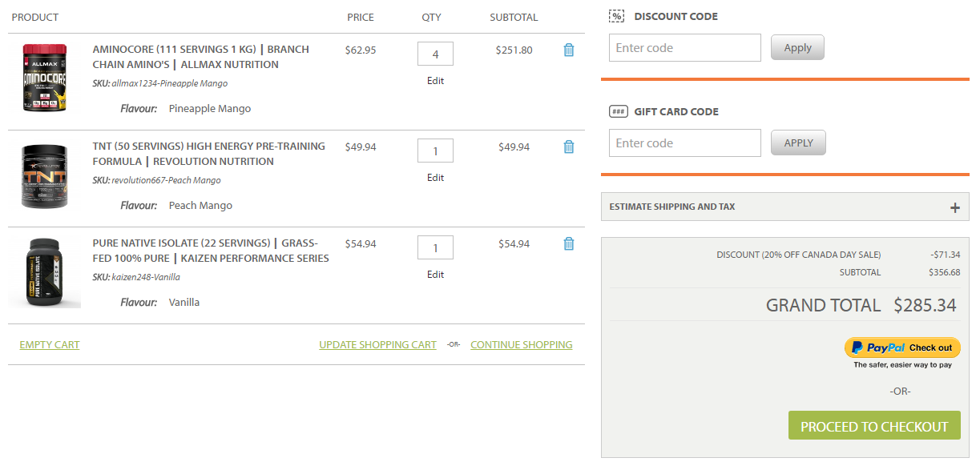Proceed to Checkout
Screen dimensions: 980x470
(x=874, y=427)
